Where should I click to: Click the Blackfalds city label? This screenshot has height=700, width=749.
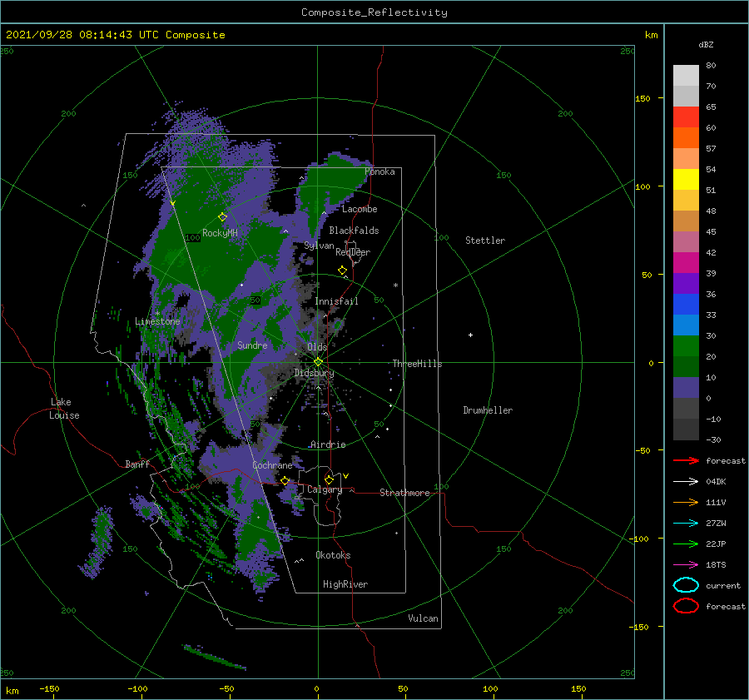click(354, 231)
